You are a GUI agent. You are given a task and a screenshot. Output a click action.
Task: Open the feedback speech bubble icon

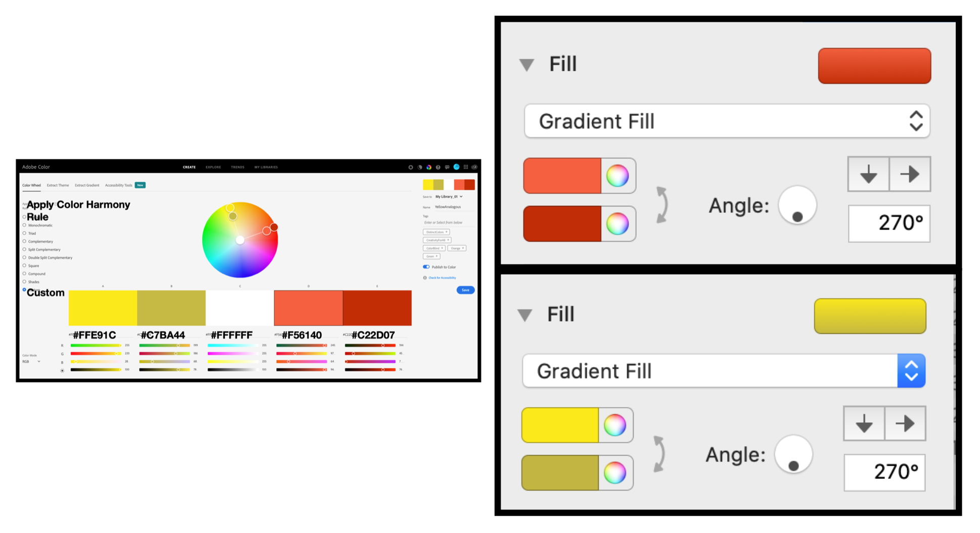coord(448,167)
